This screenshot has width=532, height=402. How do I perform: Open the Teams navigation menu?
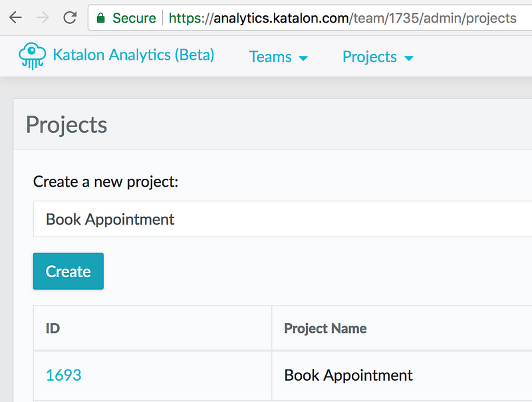(x=271, y=57)
